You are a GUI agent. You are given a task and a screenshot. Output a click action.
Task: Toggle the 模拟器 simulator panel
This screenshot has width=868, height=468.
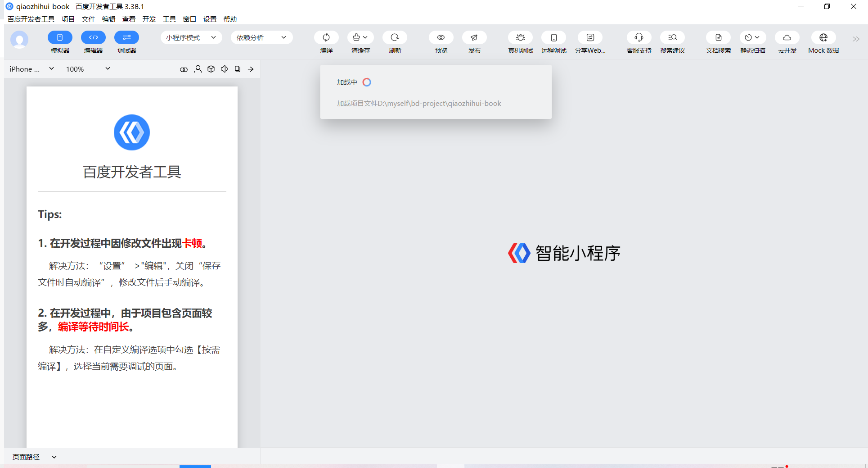(60, 37)
